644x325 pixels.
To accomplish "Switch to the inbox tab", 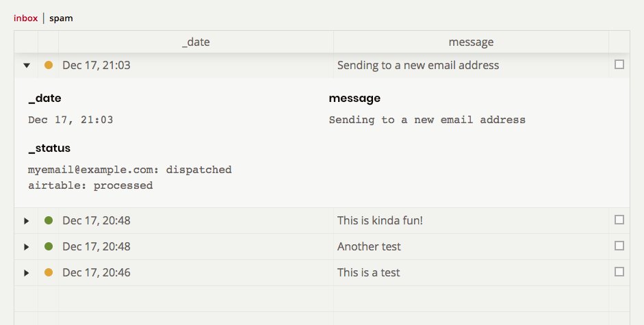I will pyautogui.click(x=26, y=18).
